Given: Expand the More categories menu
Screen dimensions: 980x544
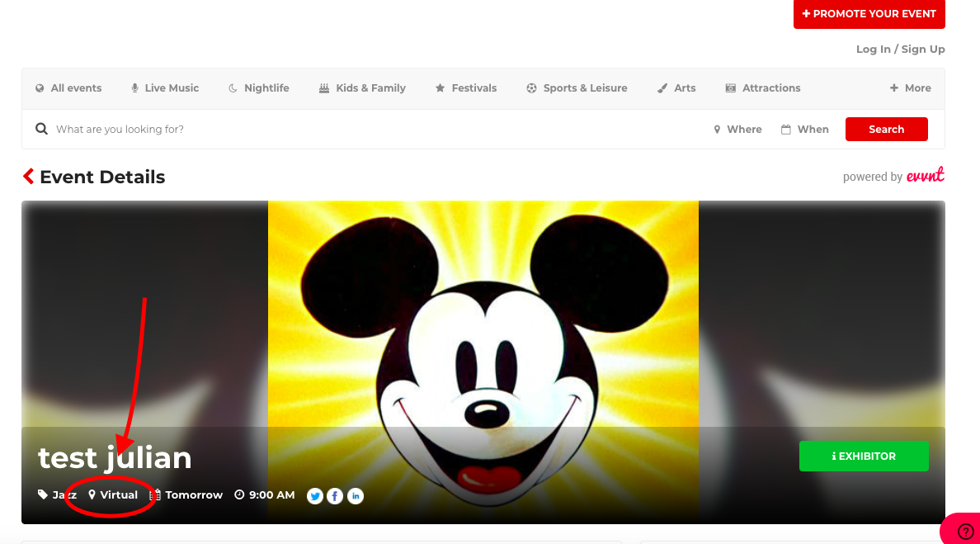Looking at the screenshot, I should [x=911, y=88].
